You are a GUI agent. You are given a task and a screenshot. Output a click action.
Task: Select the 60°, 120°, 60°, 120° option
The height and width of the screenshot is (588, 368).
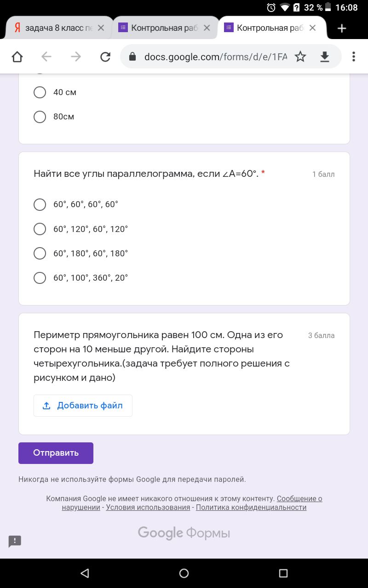click(x=81, y=229)
